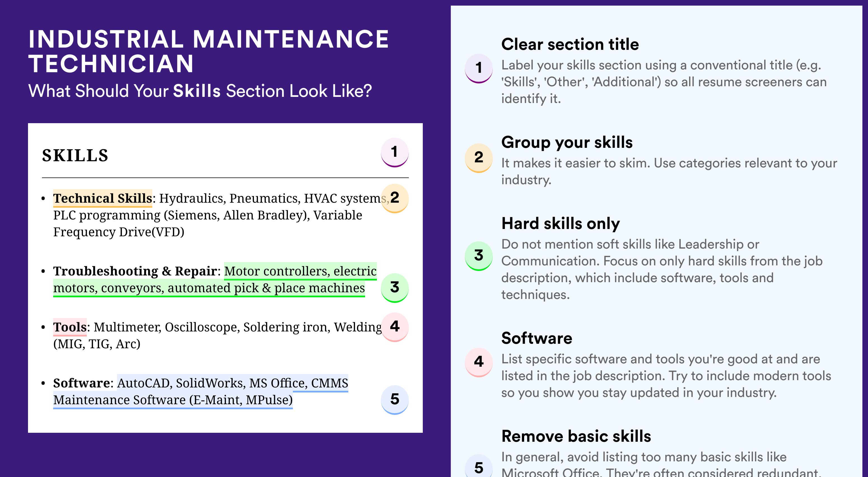Click the Industrial Maintenance Technician title
Screen dimensions: 868x477
click(209, 51)
